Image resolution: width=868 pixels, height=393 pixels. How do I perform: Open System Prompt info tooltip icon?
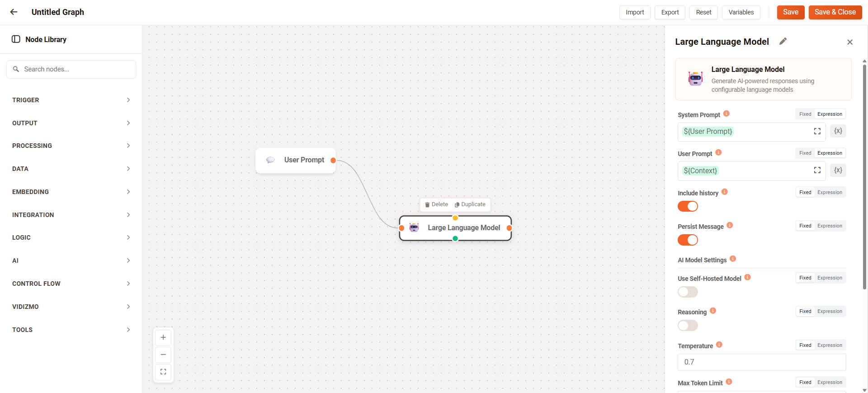click(726, 114)
